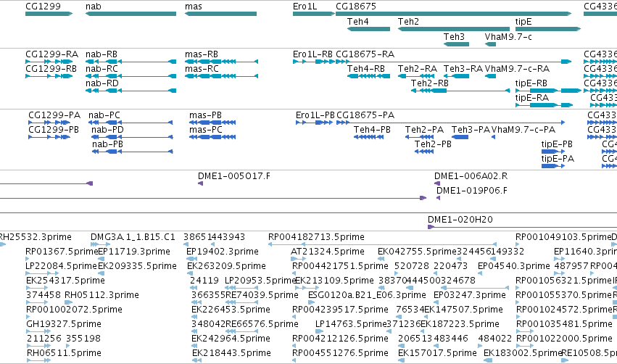
Task: Open EST EP19402.3prime
Action: (x=223, y=252)
